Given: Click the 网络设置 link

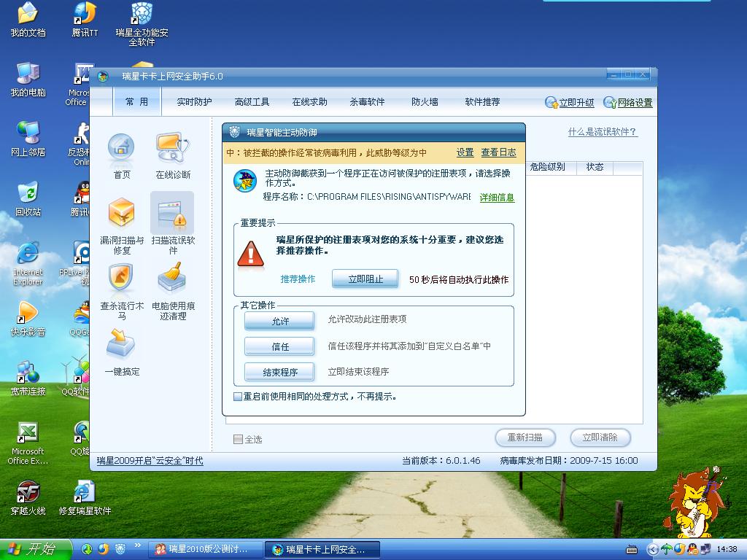Looking at the screenshot, I should pyautogui.click(x=628, y=102).
